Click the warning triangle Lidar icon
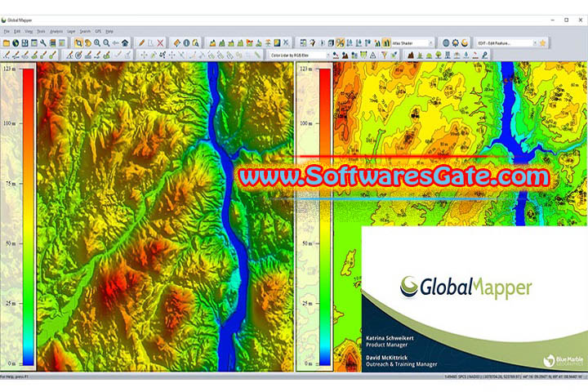Image resolution: width=588 pixels, height=392 pixels. click(x=373, y=56)
